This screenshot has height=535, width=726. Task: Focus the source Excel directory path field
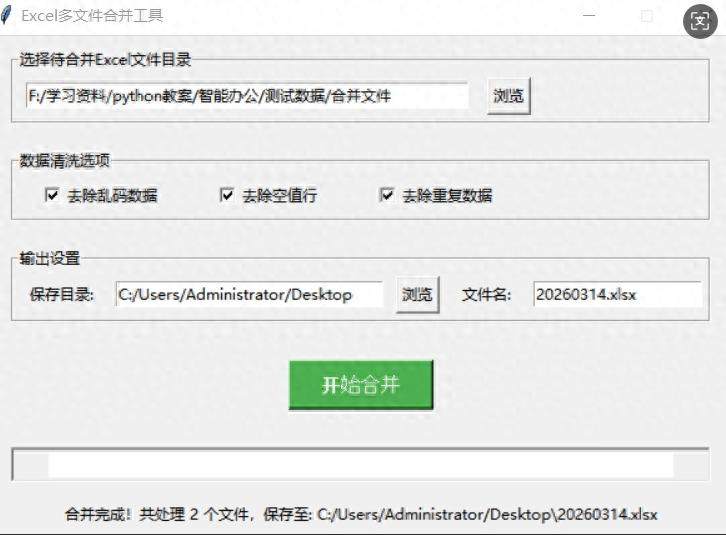click(247, 96)
